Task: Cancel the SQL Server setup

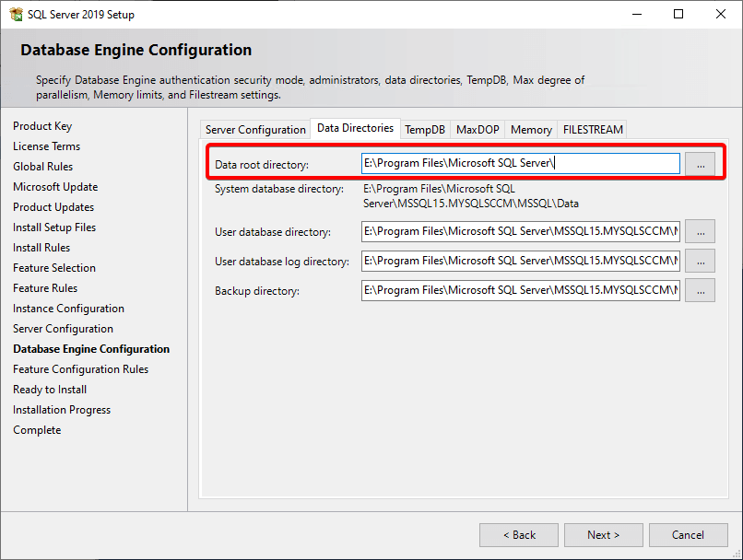Action: [688, 535]
